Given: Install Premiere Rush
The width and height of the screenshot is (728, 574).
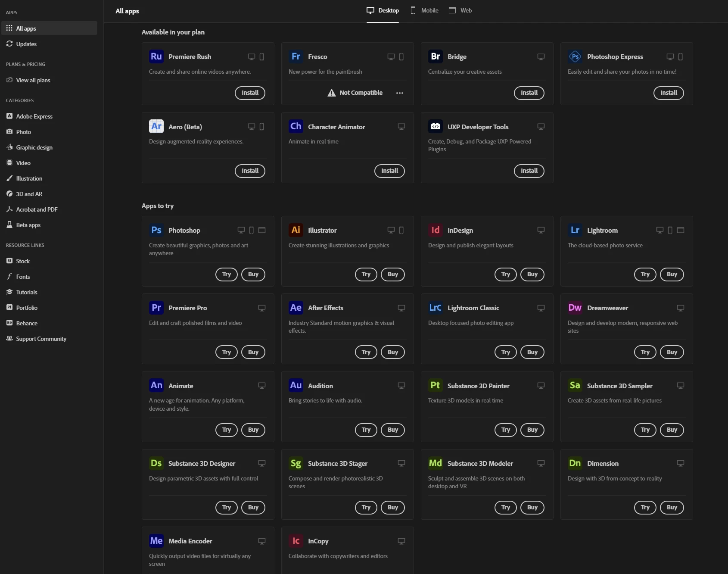Looking at the screenshot, I should [x=250, y=93].
